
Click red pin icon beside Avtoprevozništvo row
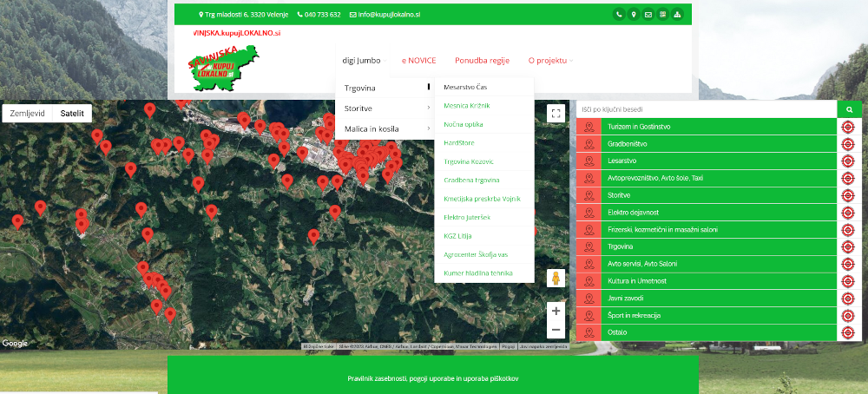point(589,178)
